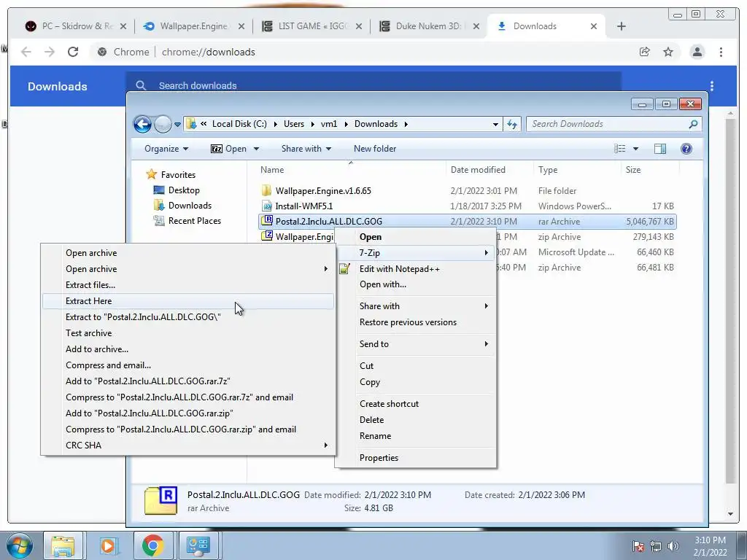747x560 pixels.
Task: Click Local Disk (C:) breadcrumb
Action: 239,124
